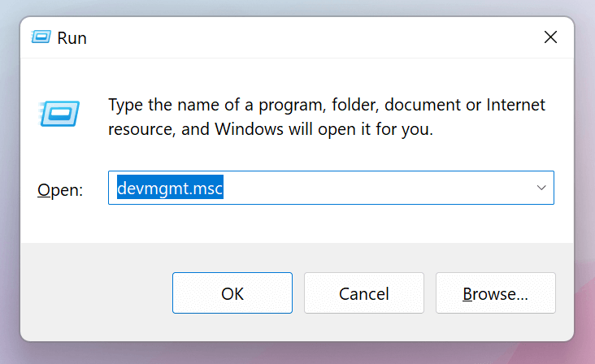Dismiss the dialog using the Cancel button
This screenshot has height=364, width=595.
pos(364,293)
